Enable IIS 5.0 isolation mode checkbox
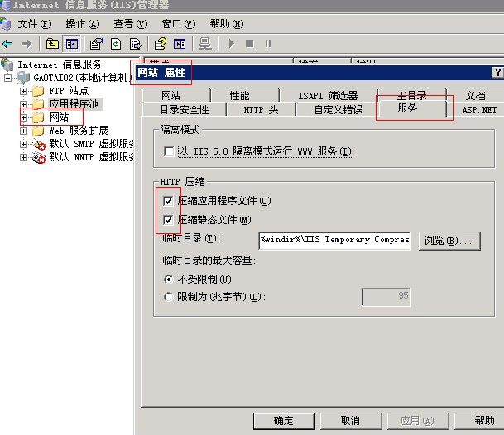The height and width of the screenshot is (435, 504). coord(170,152)
